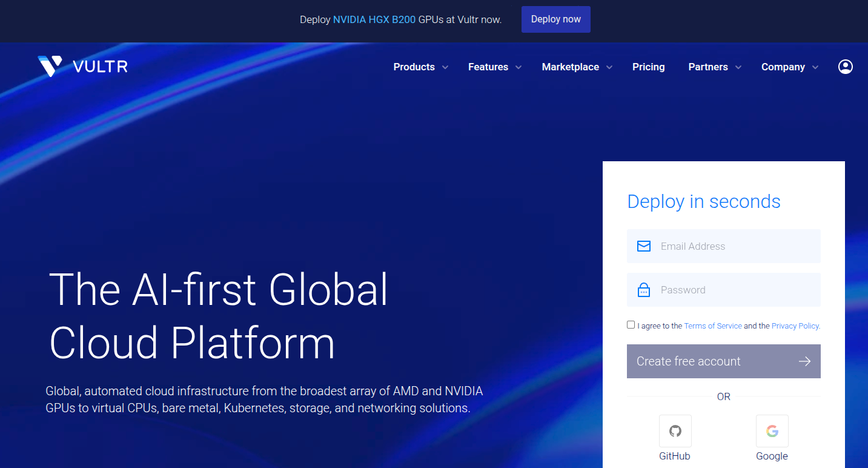Expand the Features dropdown chevron
This screenshot has width=868, height=468.
[518, 67]
